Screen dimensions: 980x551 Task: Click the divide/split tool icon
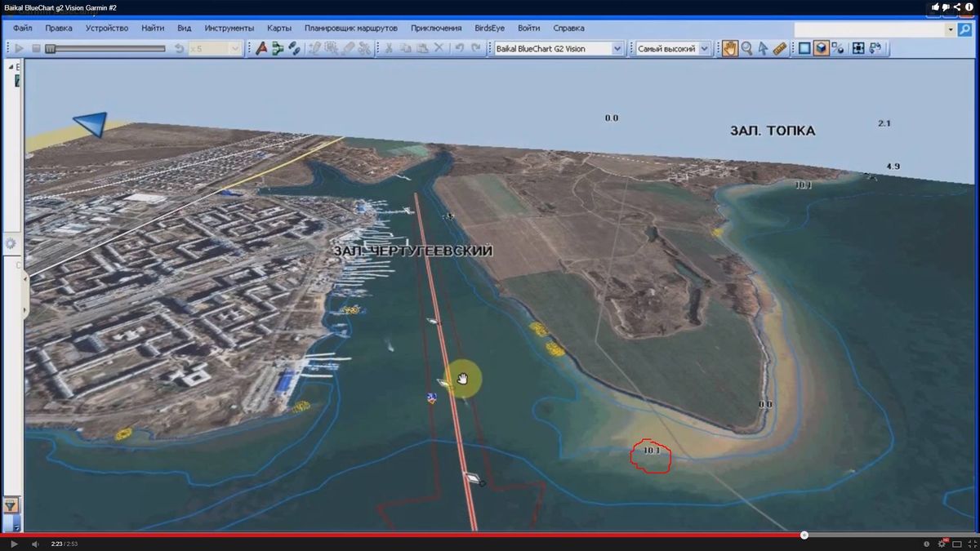click(363, 49)
